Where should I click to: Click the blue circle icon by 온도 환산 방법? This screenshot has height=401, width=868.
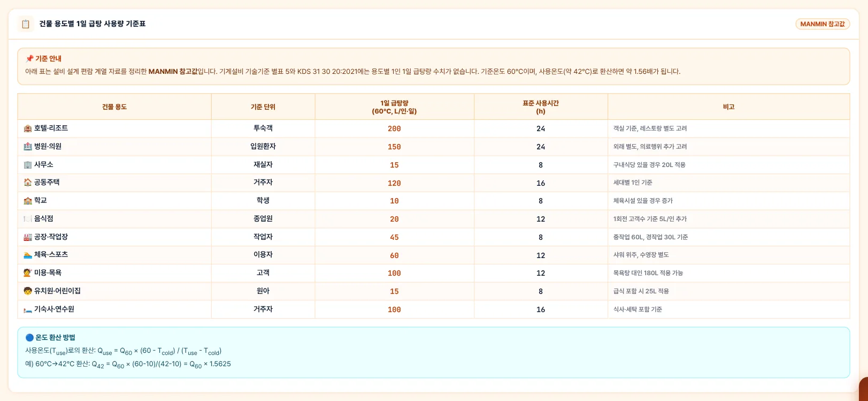point(29,338)
